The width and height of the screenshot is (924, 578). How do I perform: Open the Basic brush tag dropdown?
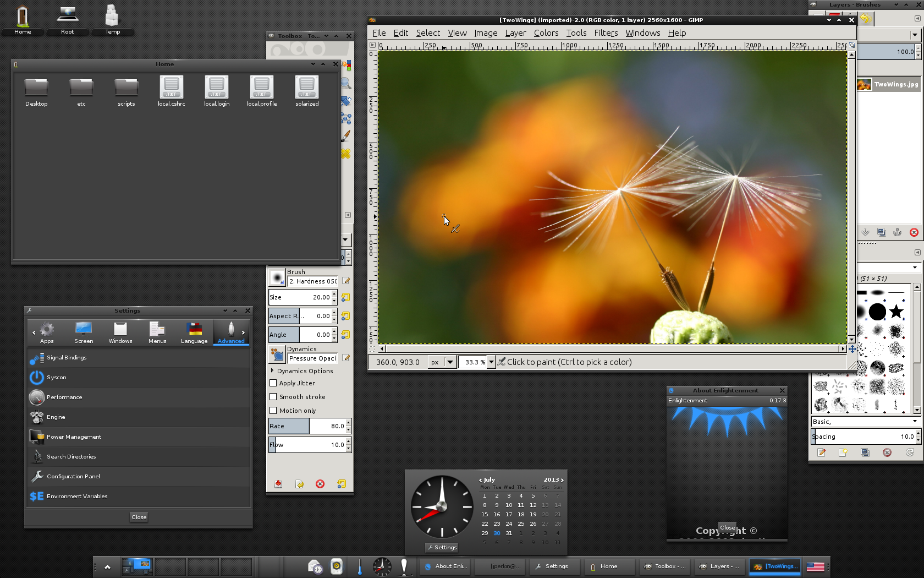click(915, 422)
